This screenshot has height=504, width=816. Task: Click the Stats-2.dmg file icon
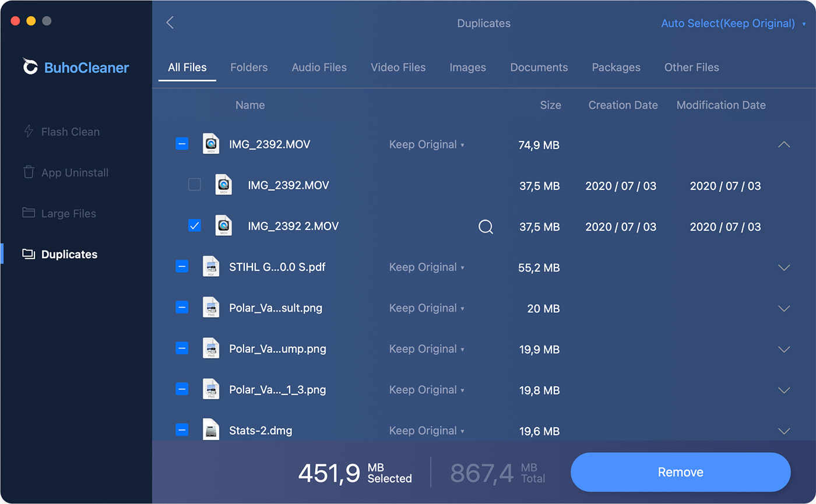pyautogui.click(x=211, y=429)
